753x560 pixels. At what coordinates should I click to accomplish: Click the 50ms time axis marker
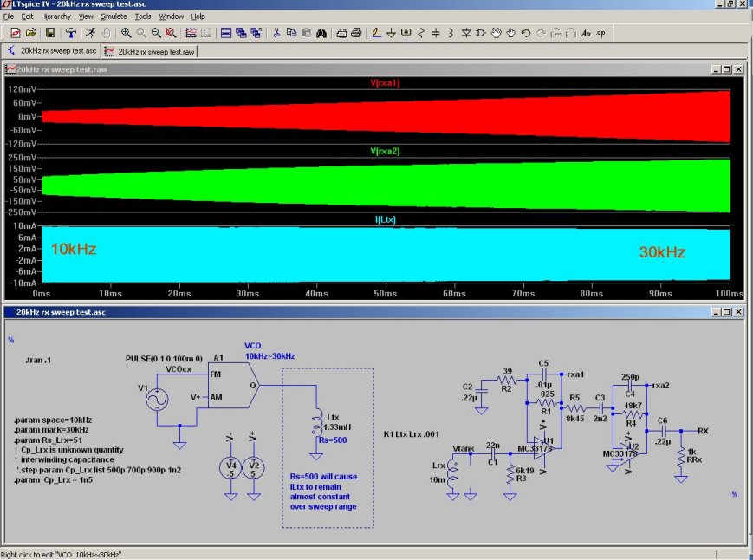[x=385, y=294]
